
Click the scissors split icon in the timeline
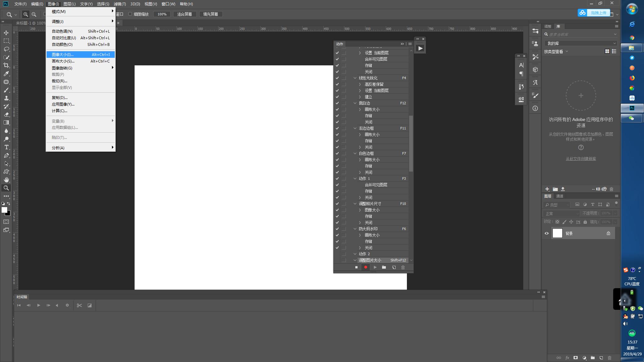(x=79, y=305)
